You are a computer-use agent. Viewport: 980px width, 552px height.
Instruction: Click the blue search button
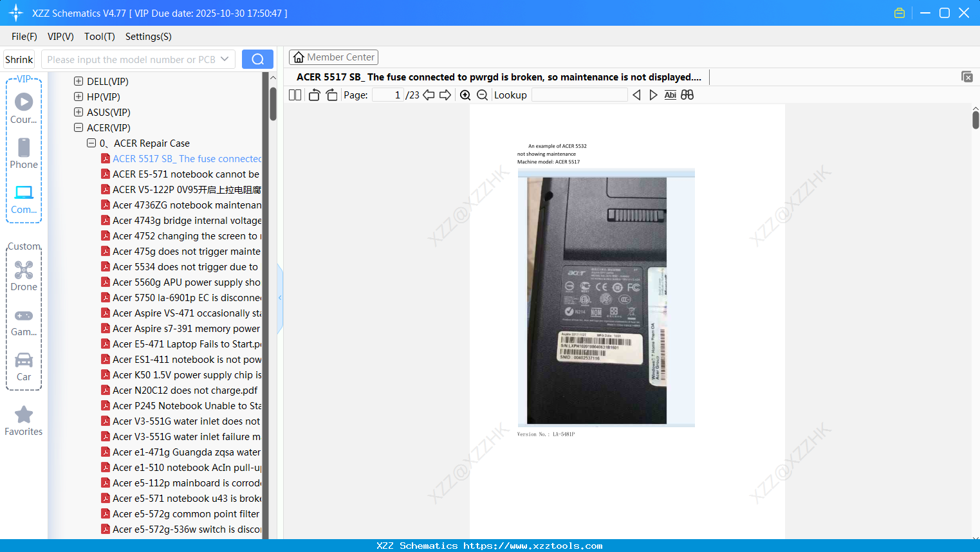[x=257, y=59]
